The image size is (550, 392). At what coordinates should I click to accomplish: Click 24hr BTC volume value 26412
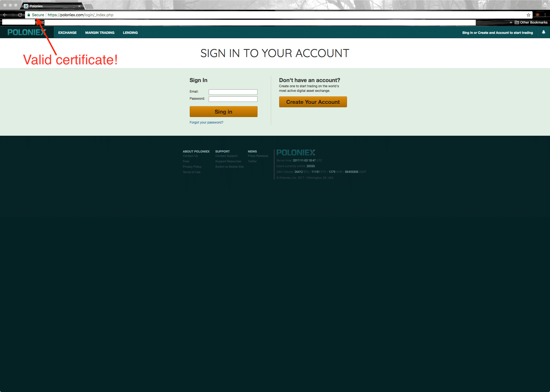tap(298, 172)
